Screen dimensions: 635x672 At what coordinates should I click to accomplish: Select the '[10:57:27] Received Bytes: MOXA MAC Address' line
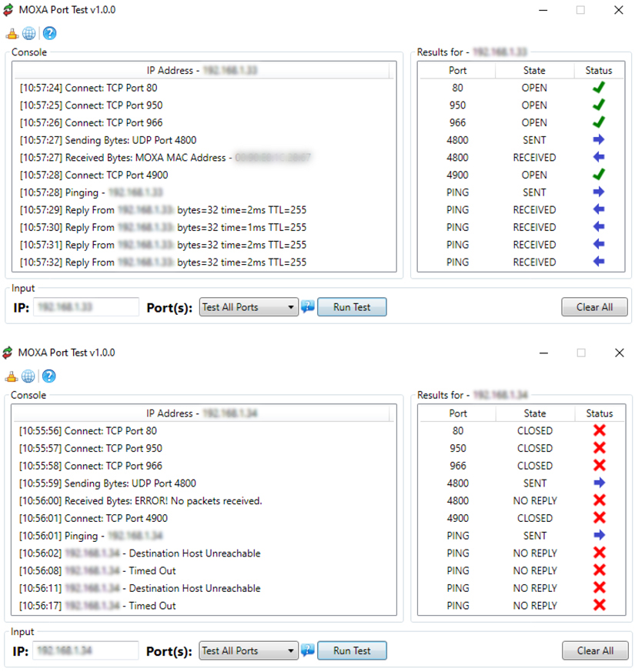[165, 158]
